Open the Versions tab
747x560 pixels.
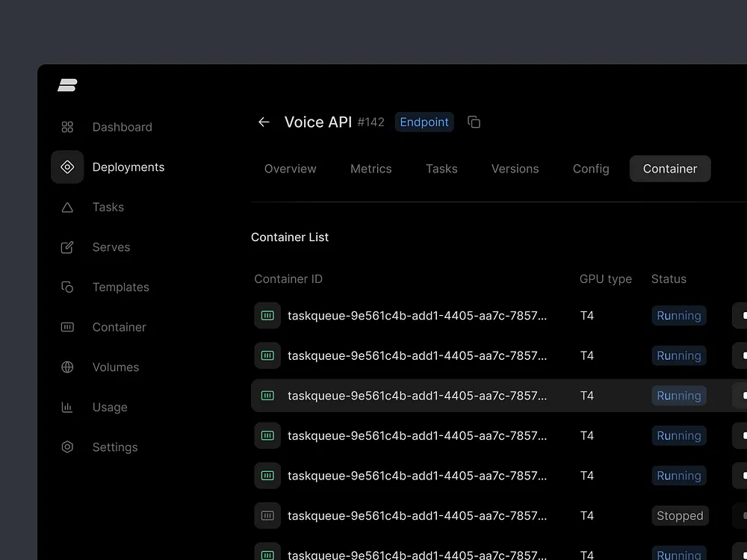[x=515, y=169]
